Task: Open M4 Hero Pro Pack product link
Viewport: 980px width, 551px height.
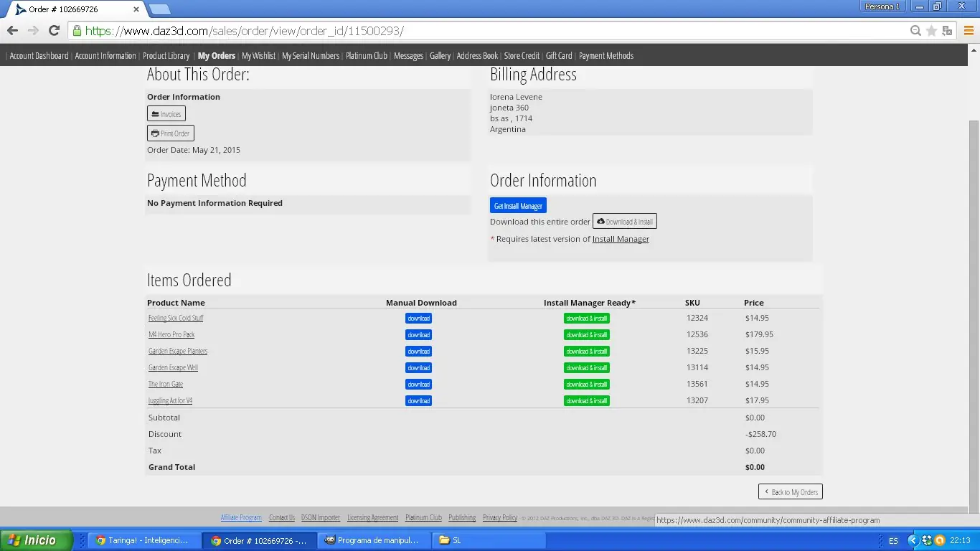Action: [x=171, y=334]
